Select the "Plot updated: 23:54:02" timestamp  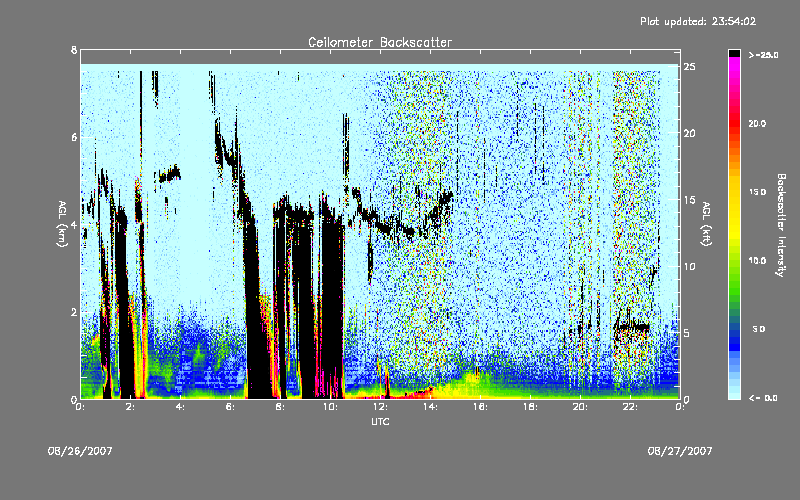[x=698, y=21]
